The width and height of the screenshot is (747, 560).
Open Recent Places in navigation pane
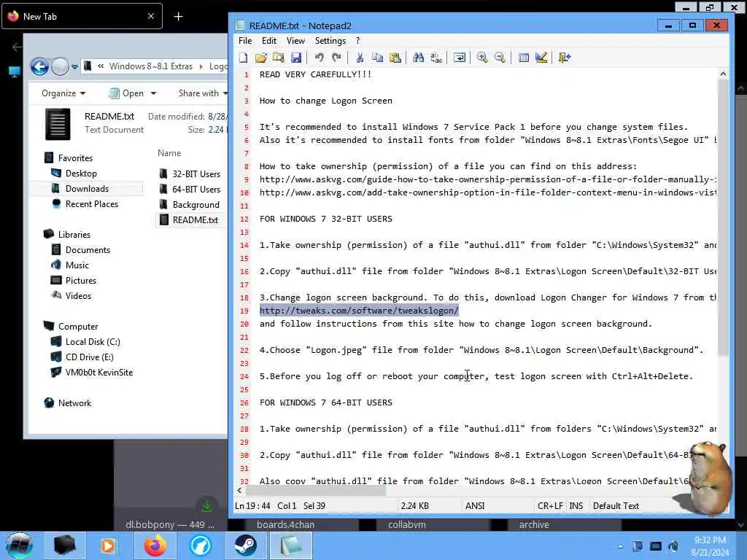coord(91,204)
